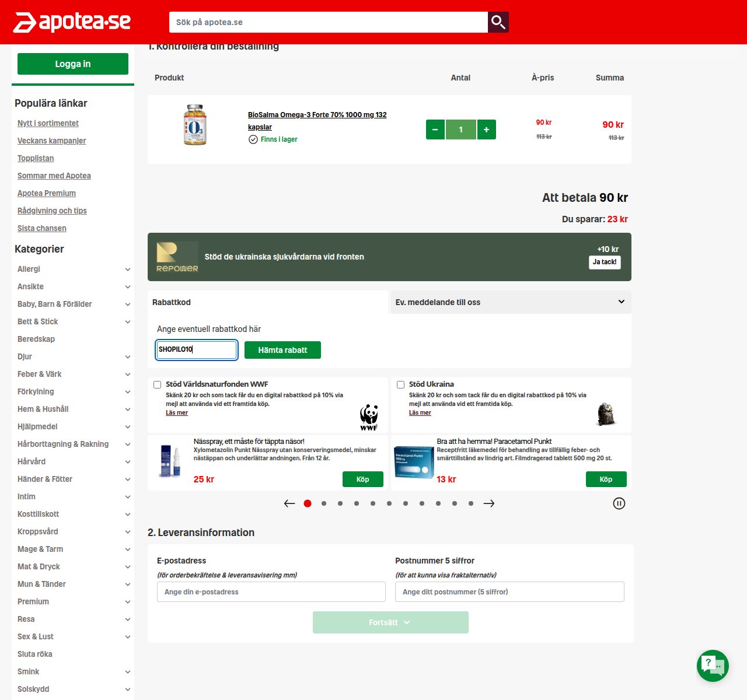Expand the Bett & Stick category
747x700 pixels.
(x=128, y=322)
